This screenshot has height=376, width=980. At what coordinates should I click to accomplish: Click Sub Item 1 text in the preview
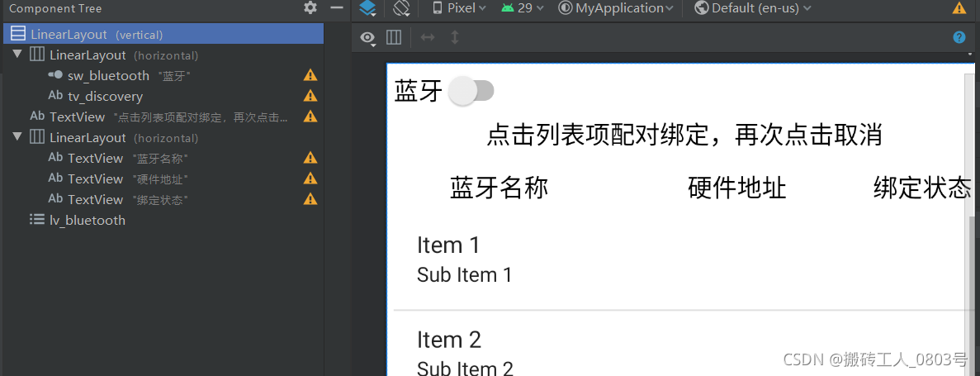coord(464,274)
